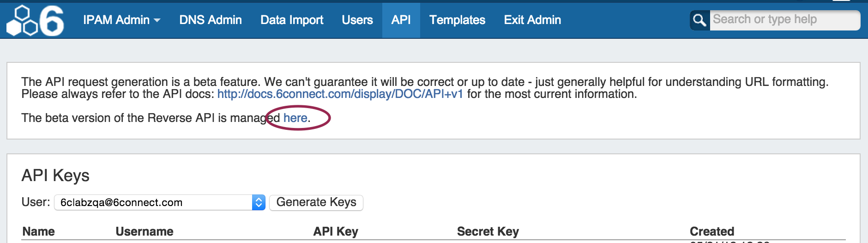Click the API Key column header
Viewport: 868px width, 243px height.
(x=336, y=231)
